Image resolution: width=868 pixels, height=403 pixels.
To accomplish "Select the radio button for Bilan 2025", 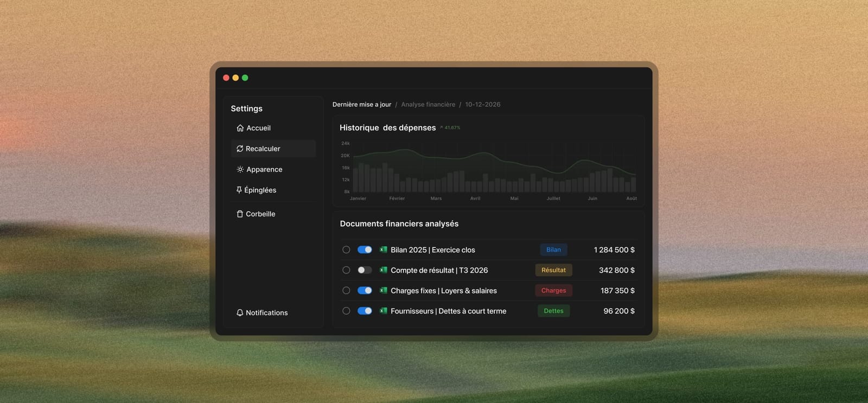I will coord(346,250).
